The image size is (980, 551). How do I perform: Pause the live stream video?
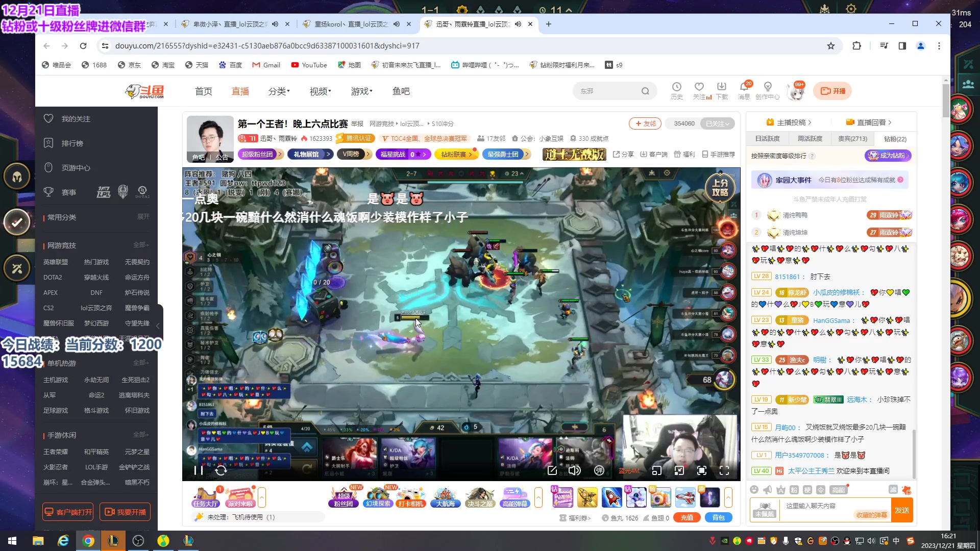point(199,470)
